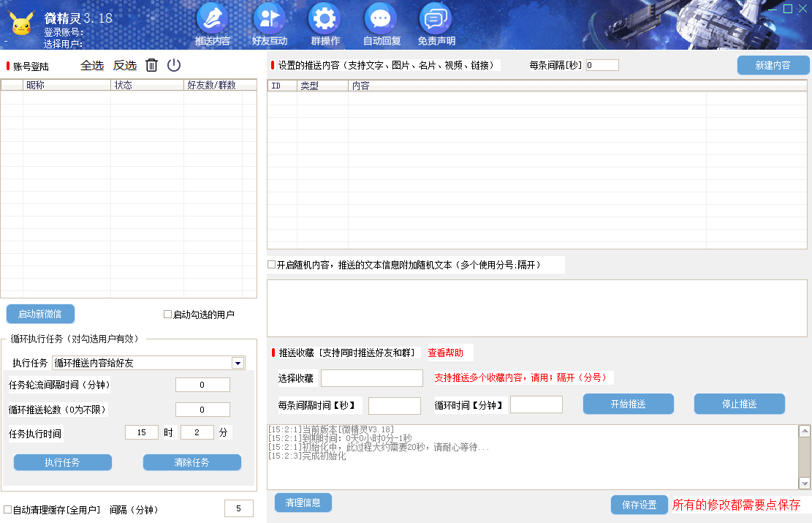The image size is (812, 523).
Task: Click the 启动新微信 button
Action: coord(40,314)
